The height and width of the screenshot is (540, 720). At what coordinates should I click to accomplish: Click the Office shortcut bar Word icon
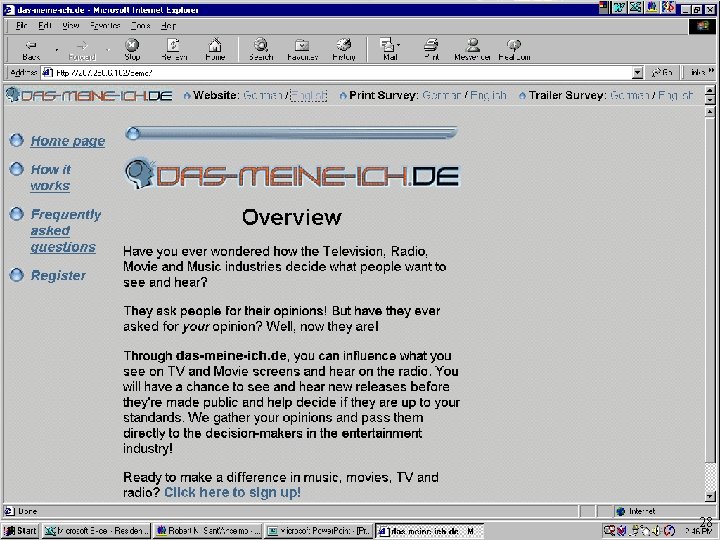tap(619, 8)
